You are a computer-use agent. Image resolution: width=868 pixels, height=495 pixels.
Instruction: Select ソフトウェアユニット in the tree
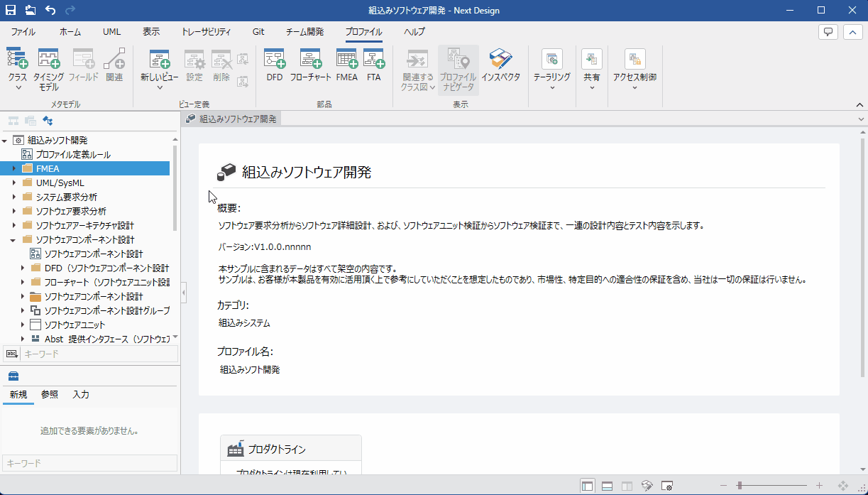pyautogui.click(x=75, y=325)
